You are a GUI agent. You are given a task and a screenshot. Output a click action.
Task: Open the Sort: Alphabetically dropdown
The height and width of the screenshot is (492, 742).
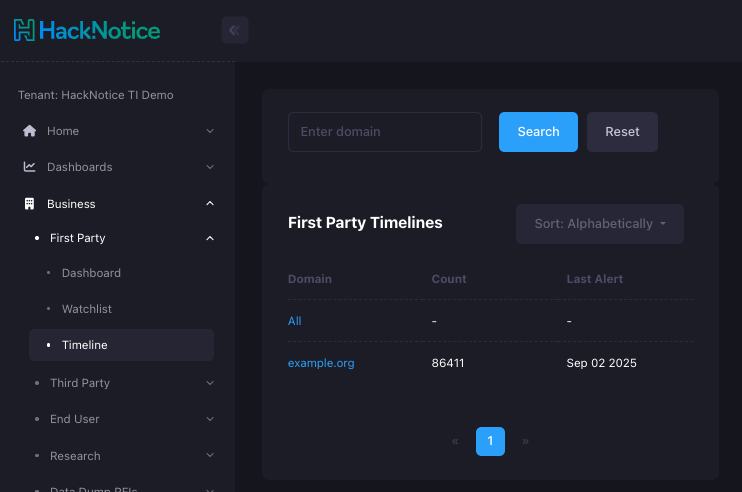[x=599, y=224]
